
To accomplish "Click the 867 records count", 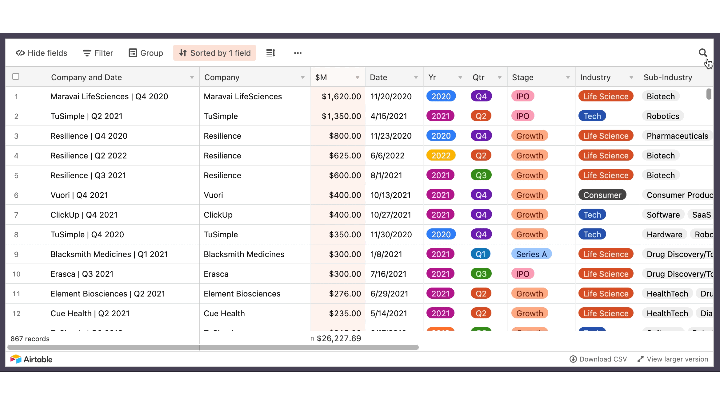I will (x=30, y=338).
